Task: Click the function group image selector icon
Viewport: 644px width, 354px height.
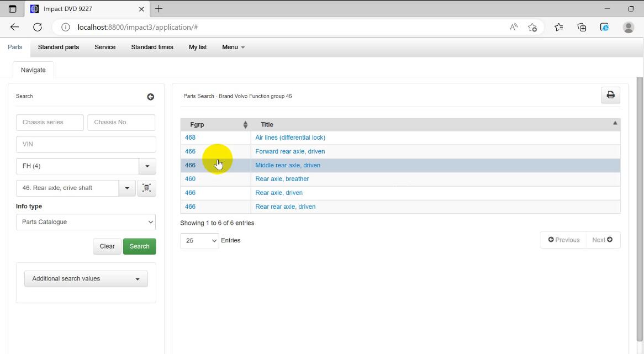Action: 146,188
